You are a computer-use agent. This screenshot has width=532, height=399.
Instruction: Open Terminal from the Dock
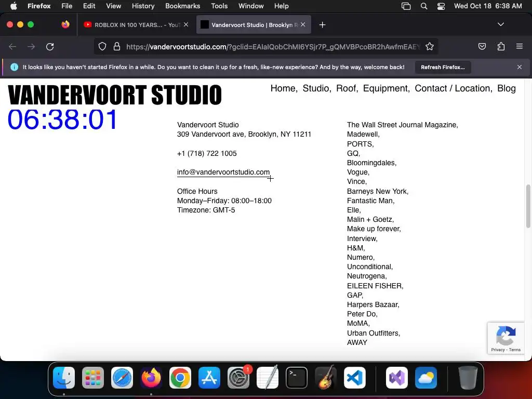coord(297,378)
